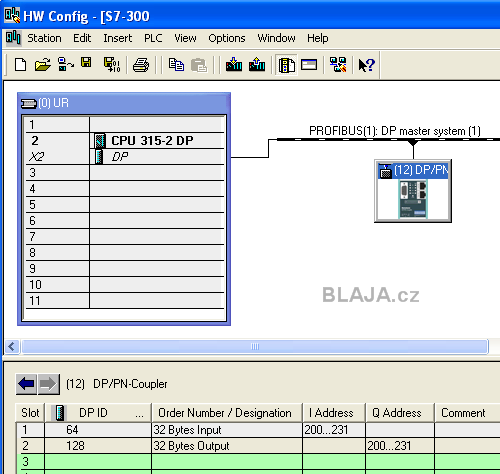Select rack slot 11 row
The width and height of the screenshot is (500, 474).
pos(125,301)
